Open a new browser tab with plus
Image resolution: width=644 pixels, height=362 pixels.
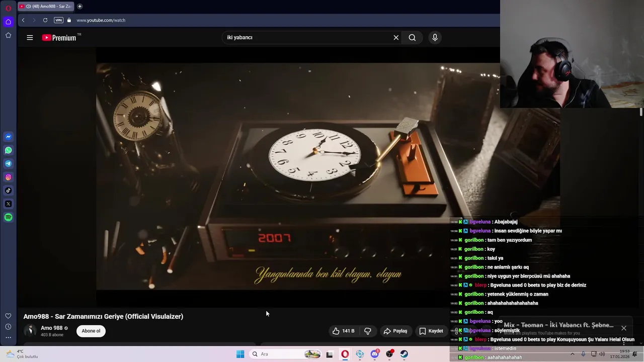[79, 7]
